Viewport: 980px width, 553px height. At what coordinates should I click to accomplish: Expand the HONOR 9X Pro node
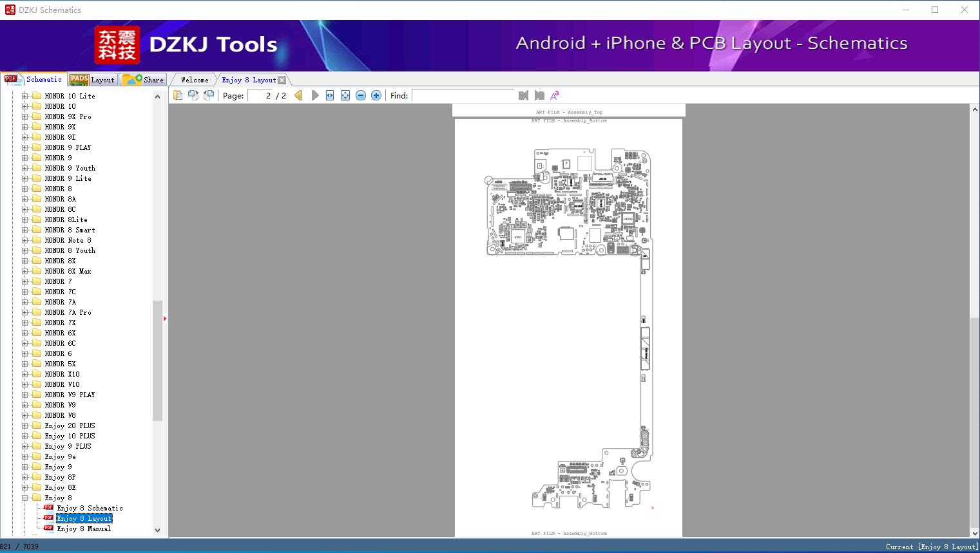click(x=24, y=117)
